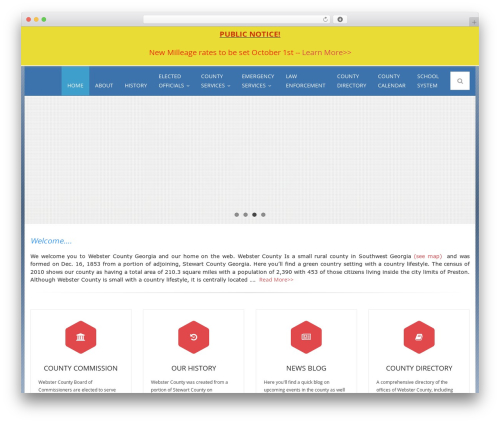Click the NEWS BLOG card title
Image resolution: width=500 pixels, height=423 pixels.
coord(306,368)
